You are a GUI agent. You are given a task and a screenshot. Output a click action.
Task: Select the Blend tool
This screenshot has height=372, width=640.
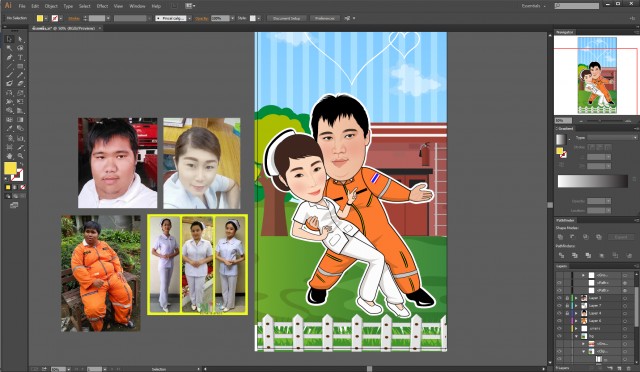[x=20, y=129]
